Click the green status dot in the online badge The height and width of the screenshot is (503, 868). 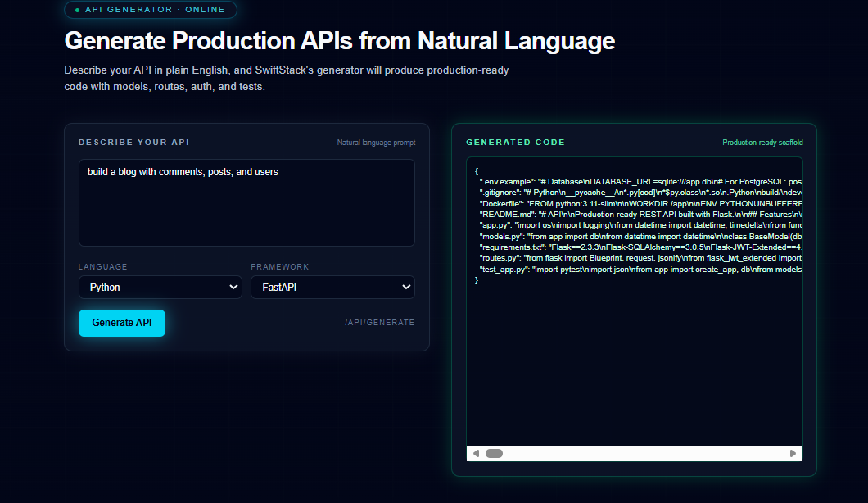click(x=78, y=10)
